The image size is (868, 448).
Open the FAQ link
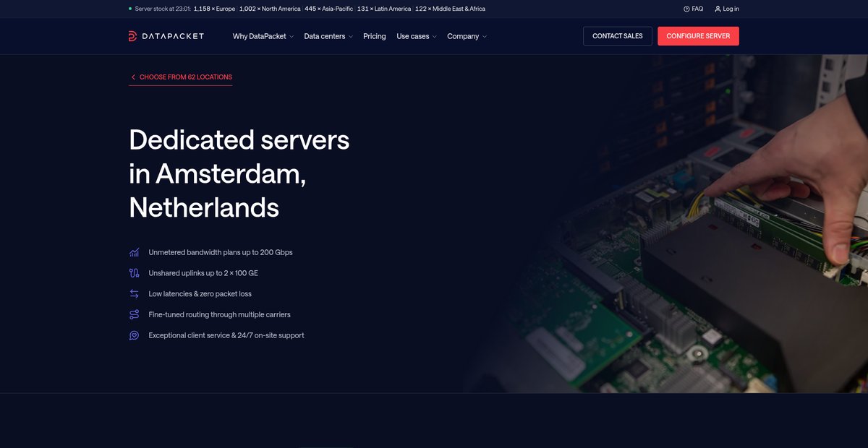(697, 9)
